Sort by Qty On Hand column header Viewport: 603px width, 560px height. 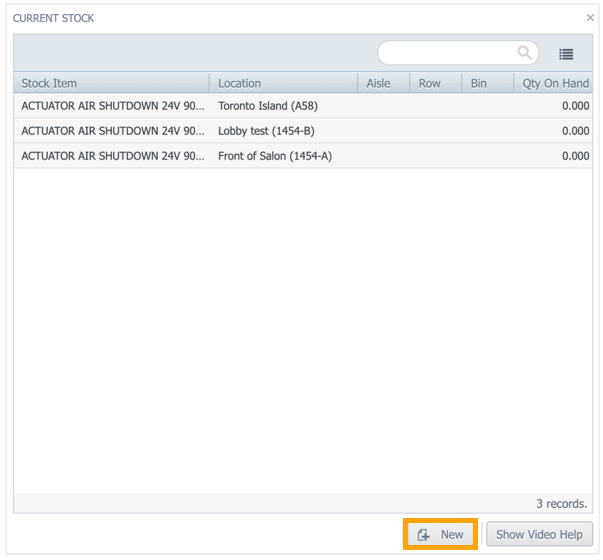[553, 83]
